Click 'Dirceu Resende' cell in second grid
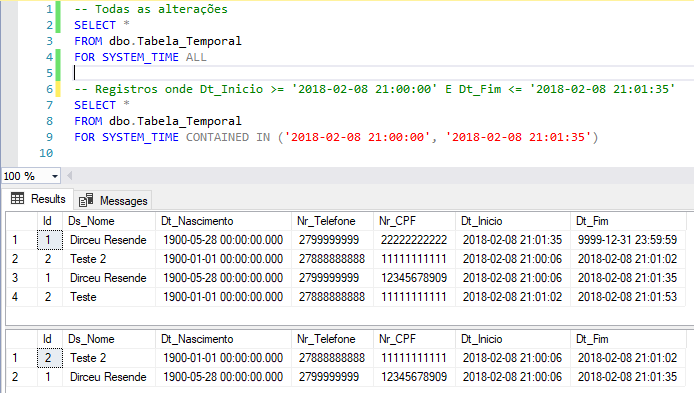This screenshot has height=393, width=694. [x=109, y=377]
